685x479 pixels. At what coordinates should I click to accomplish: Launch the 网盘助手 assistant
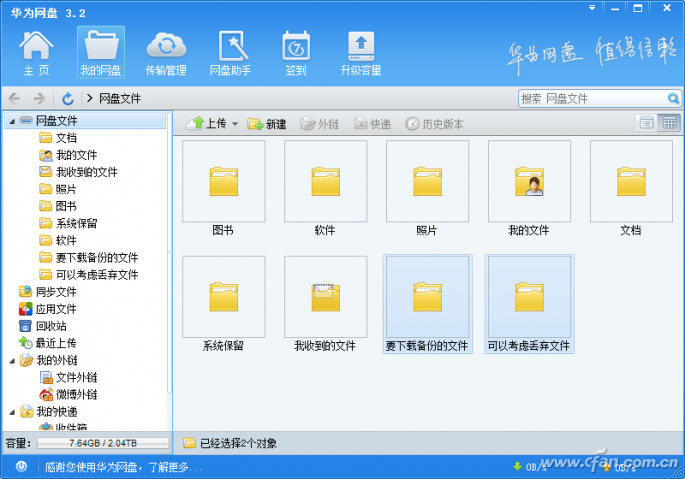tap(231, 52)
